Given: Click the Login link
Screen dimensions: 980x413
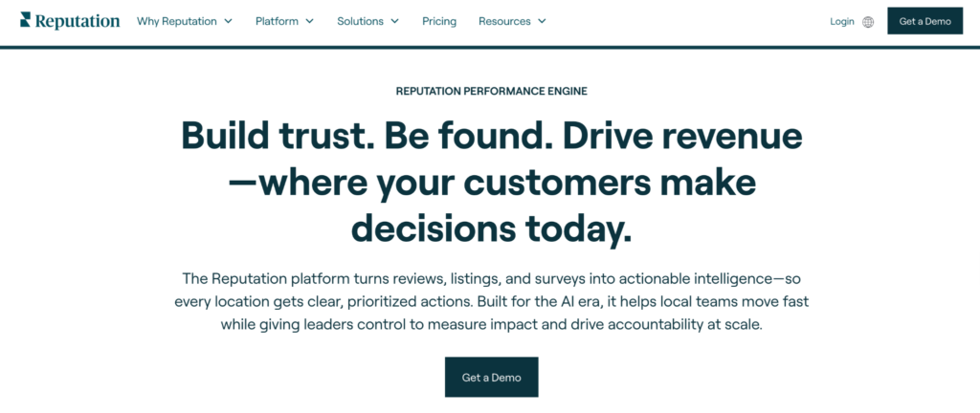Looking at the screenshot, I should pyautogui.click(x=842, y=21).
